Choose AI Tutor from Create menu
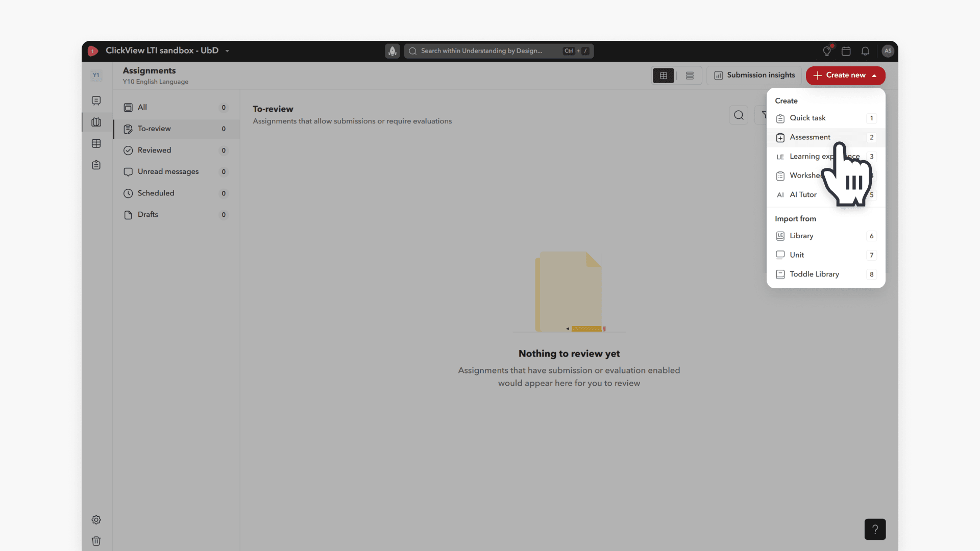Screen dimensions: 980x551 [826, 195]
